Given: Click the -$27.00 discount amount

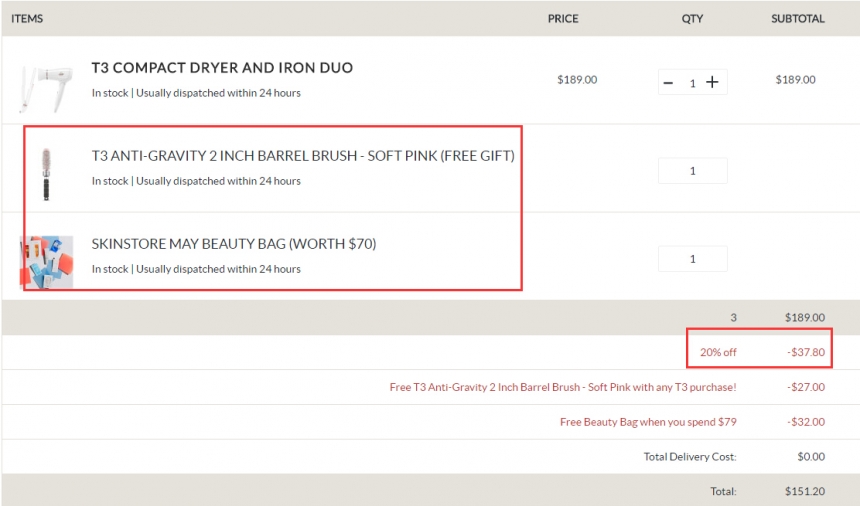Looking at the screenshot, I should pyautogui.click(x=806, y=387).
